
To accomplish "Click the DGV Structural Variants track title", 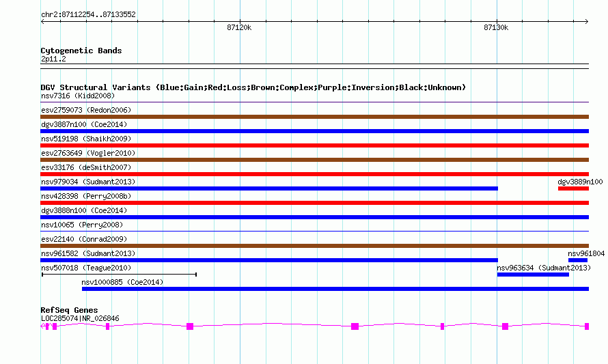I will pos(253,87).
